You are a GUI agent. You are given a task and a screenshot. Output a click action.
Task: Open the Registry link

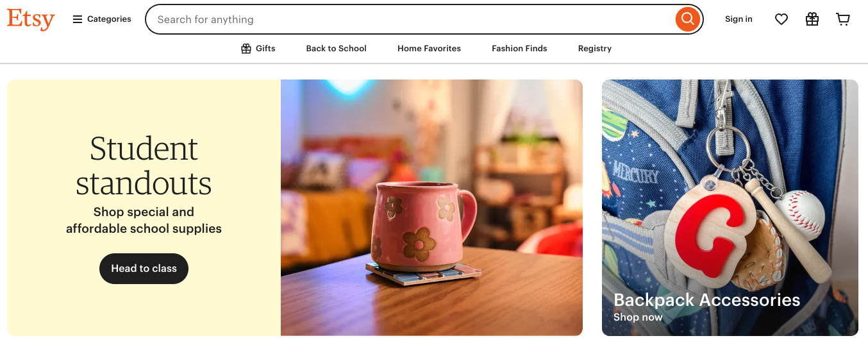click(x=595, y=49)
